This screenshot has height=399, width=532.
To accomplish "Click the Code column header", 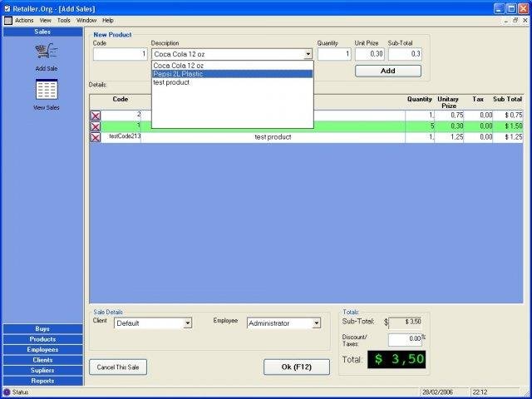I will [x=121, y=100].
